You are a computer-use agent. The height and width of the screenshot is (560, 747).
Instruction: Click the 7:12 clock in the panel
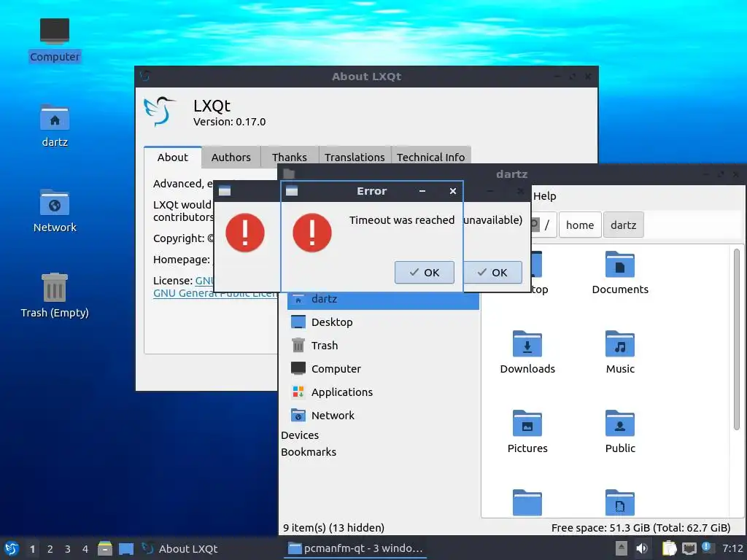[x=732, y=548]
